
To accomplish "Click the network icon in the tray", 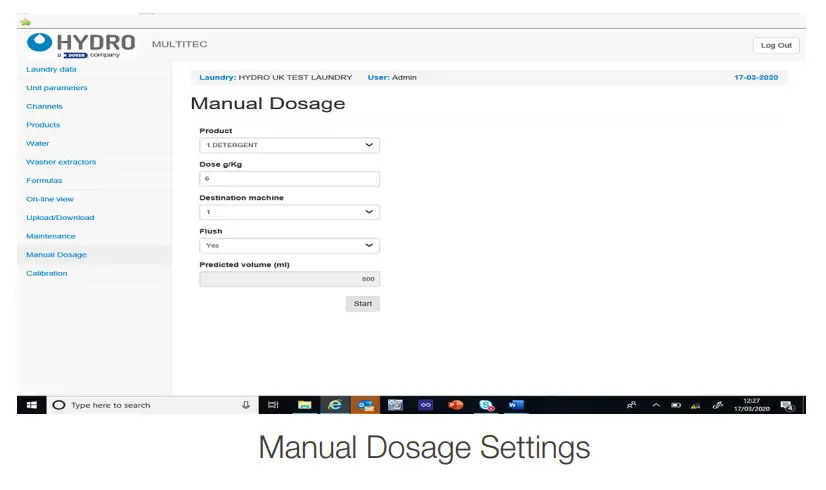I will click(696, 405).
